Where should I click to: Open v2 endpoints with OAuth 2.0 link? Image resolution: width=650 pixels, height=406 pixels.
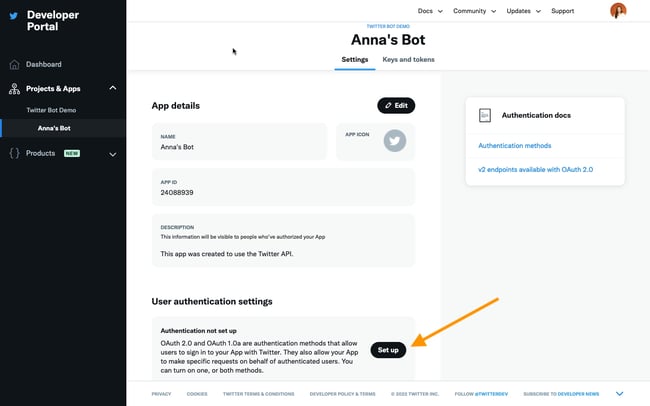click(535, 169)
